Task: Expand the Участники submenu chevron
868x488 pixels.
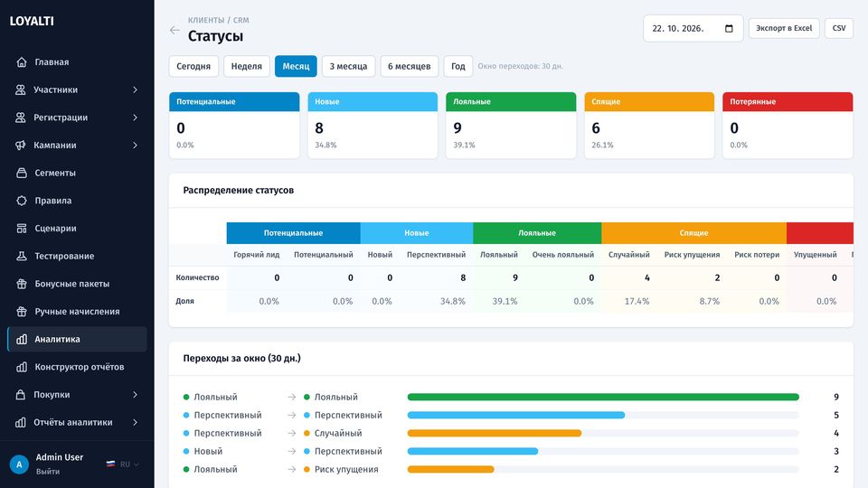Action: (135, 89)
